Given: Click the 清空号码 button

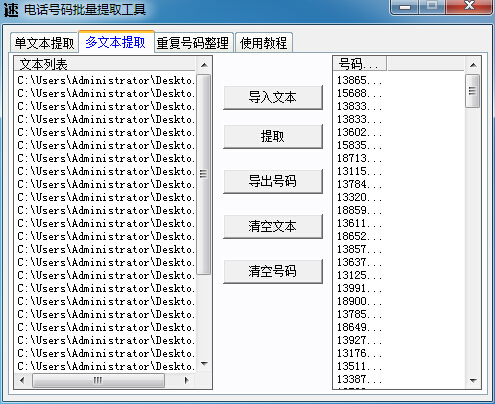Looking at the screenshot, I should [273, 271].
